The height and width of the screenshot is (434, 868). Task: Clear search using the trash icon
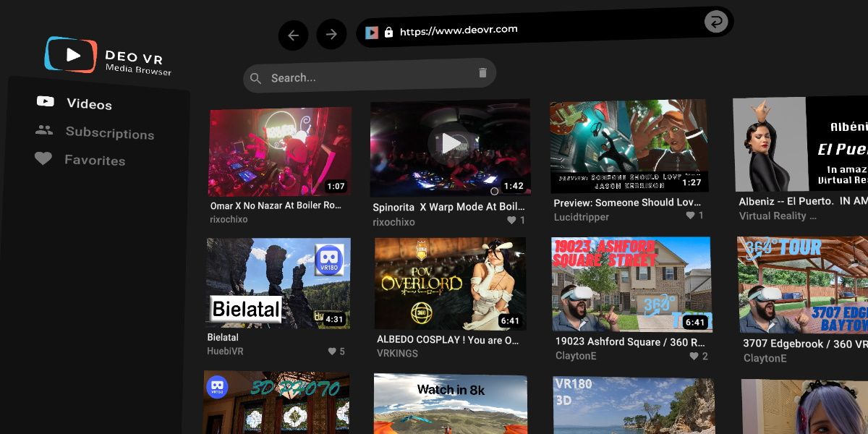[x=482, y=73]
